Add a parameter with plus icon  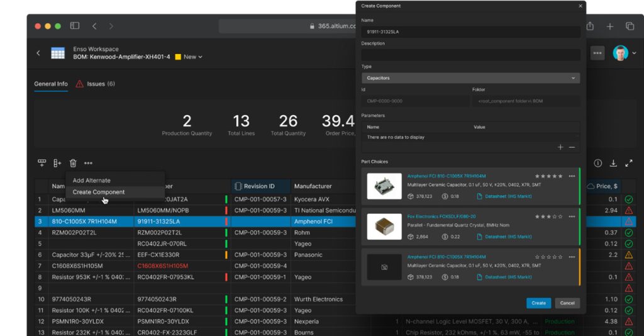[560, 147]
